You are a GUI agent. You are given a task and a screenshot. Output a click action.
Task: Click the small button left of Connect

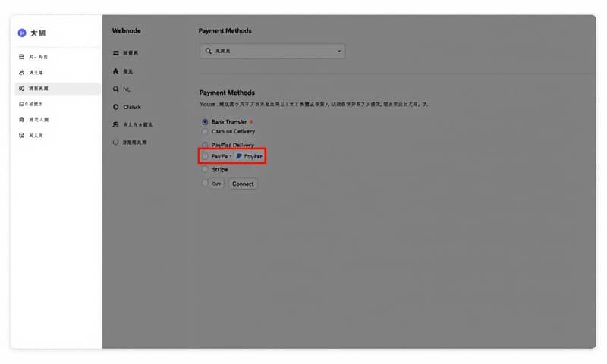[217, 184]
